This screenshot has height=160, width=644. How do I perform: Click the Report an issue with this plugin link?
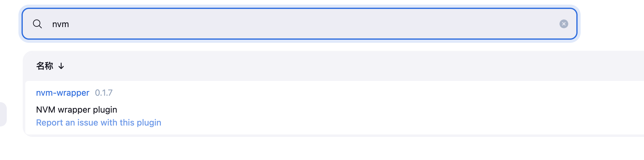(99, 122)
